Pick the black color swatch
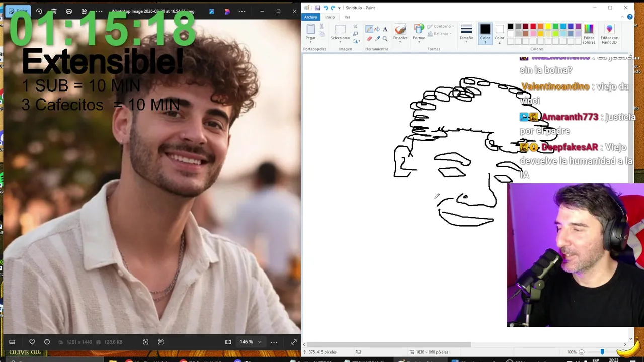 tap(511, 26)
